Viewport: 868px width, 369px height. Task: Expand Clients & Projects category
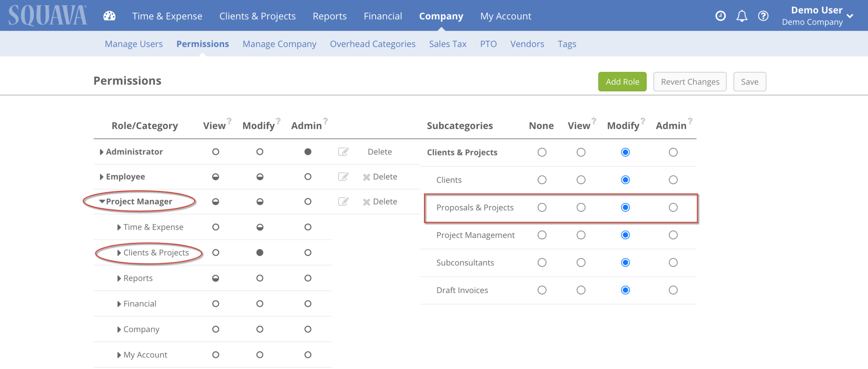point(119,253)
